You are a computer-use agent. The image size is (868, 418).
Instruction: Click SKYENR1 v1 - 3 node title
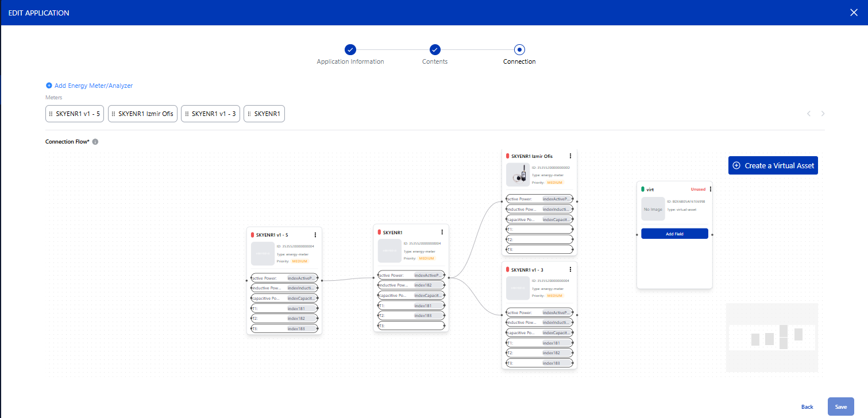coord(527,269)
